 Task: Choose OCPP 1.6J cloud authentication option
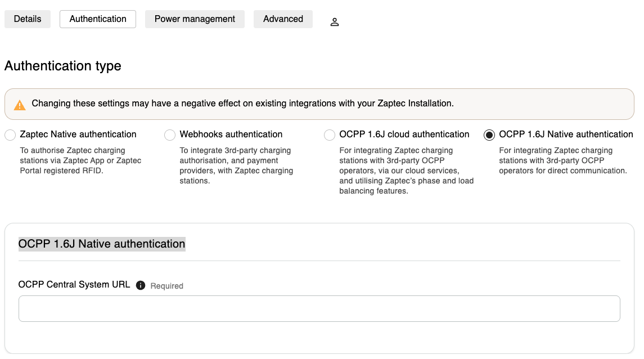(330, 134)
